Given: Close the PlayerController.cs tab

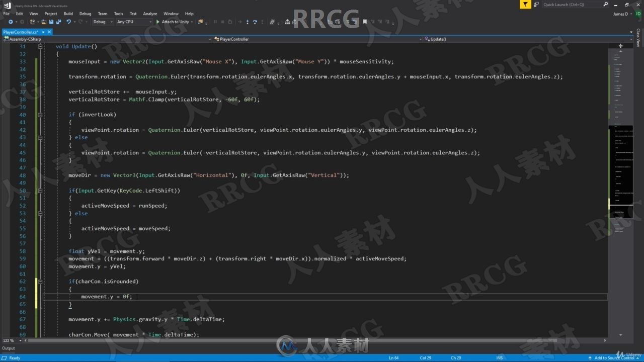Looking at the screenshot, I should pyautogui.click(x=49, y=32).
